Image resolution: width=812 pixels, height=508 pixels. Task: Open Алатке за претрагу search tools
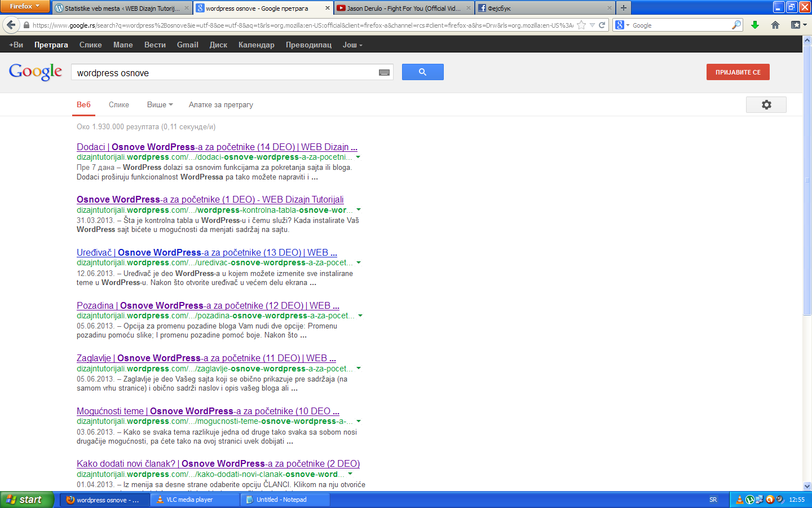pyautogui.click(x=221, y=104)
